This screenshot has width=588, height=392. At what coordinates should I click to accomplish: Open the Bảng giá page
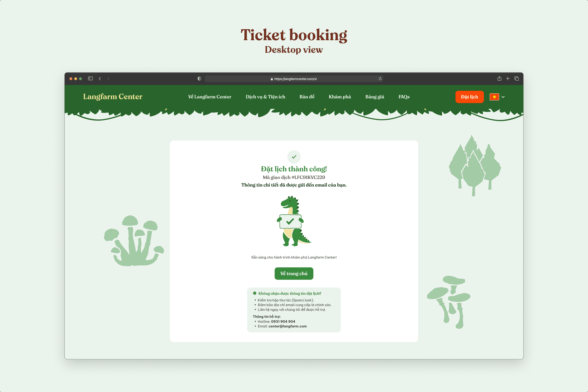click(375, 97)
